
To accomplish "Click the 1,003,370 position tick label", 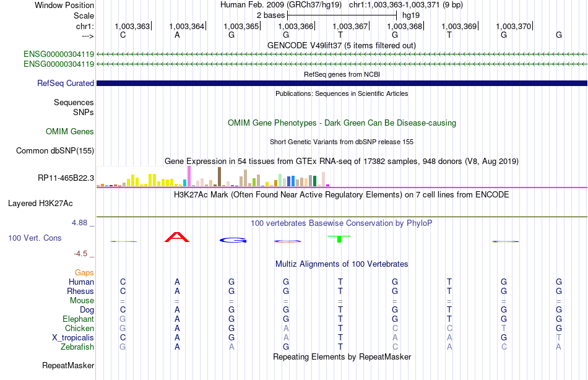I will click(514, 26).
